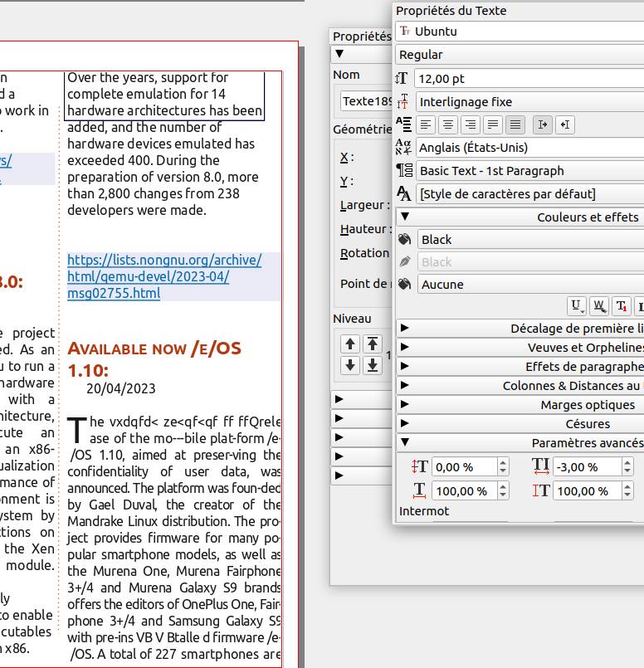Click the underline text effect button
The height and width of the screenshot is (668, 644).
pos(577,306)
